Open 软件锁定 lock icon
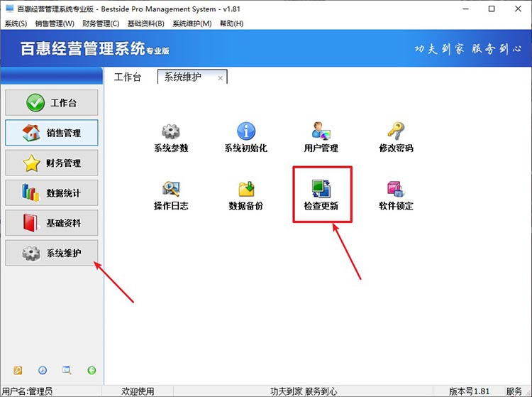Image resolution: width=532 pixels, height=397 pixels. (x=396, y=189)
